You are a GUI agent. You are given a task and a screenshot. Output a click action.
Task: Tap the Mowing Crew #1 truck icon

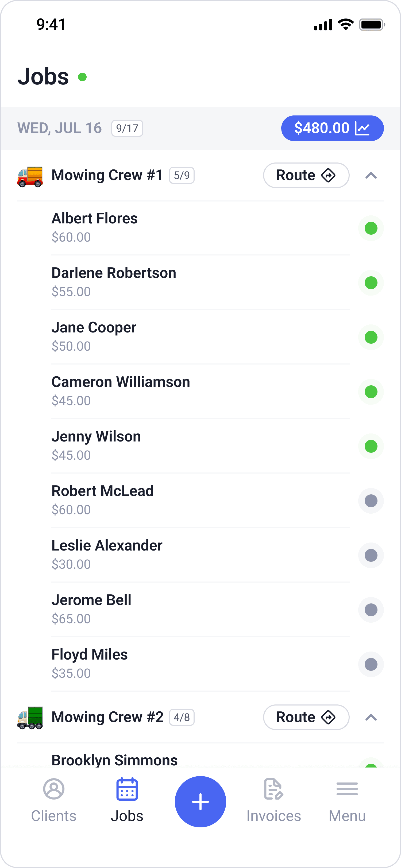tap(30, 176)
